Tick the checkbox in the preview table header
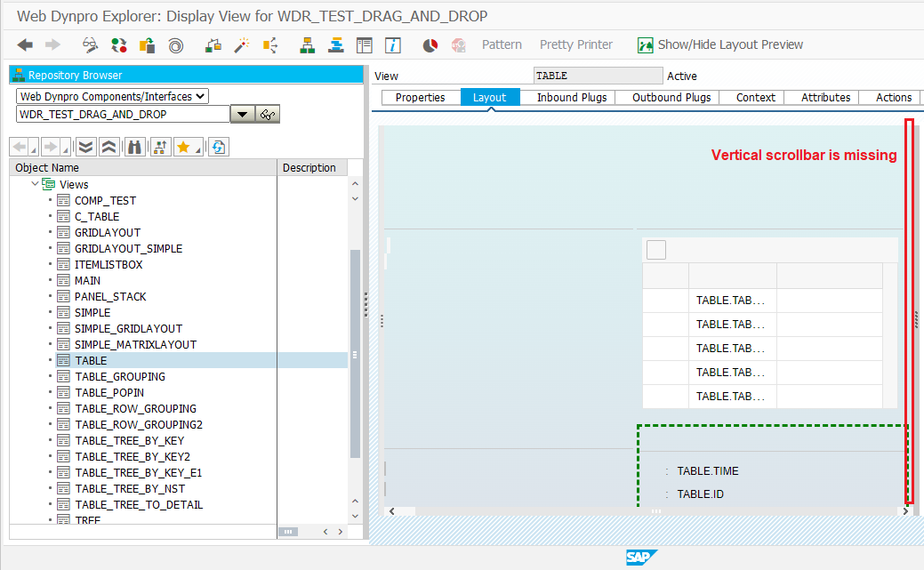The height and width of the screenshot is (570, 924). (656, 250)
